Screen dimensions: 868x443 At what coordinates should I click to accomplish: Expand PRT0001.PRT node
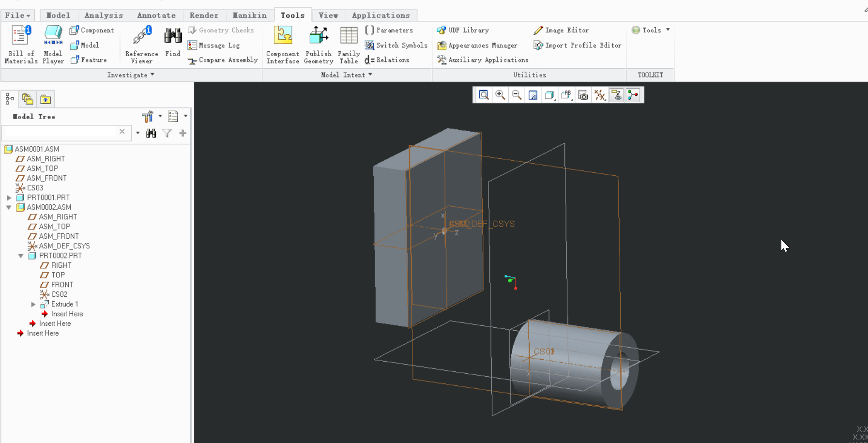pyautogui.click(x=9, y=198)
